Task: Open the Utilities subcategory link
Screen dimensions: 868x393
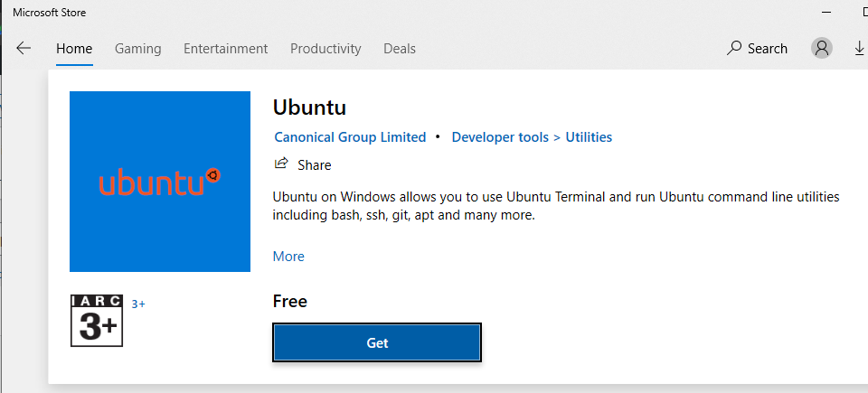Action: click(x=589, y=137)
